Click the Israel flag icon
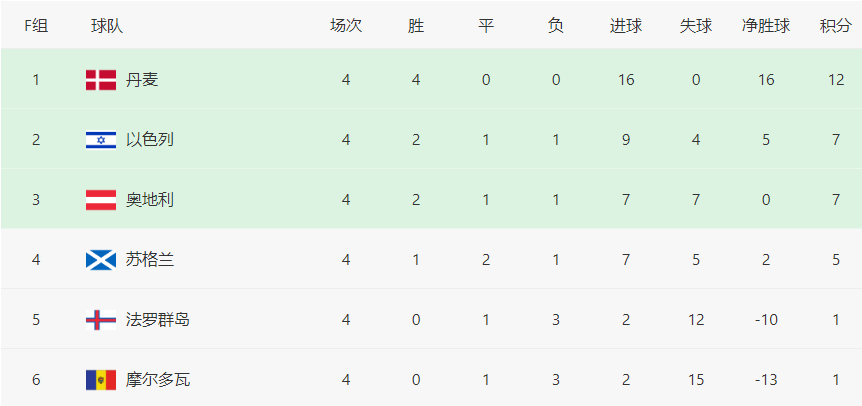Screen dimensions: 862x406 click(x=101, y=140)
